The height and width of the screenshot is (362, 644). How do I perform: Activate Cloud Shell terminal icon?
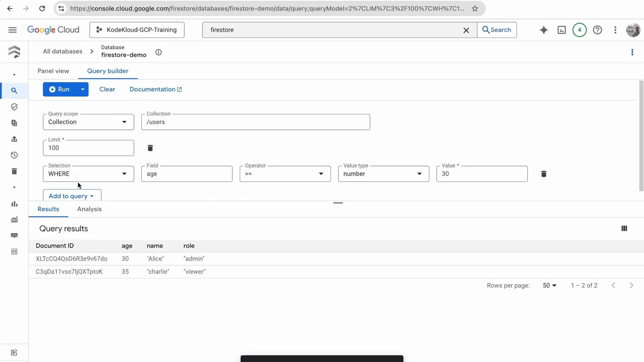561,30
